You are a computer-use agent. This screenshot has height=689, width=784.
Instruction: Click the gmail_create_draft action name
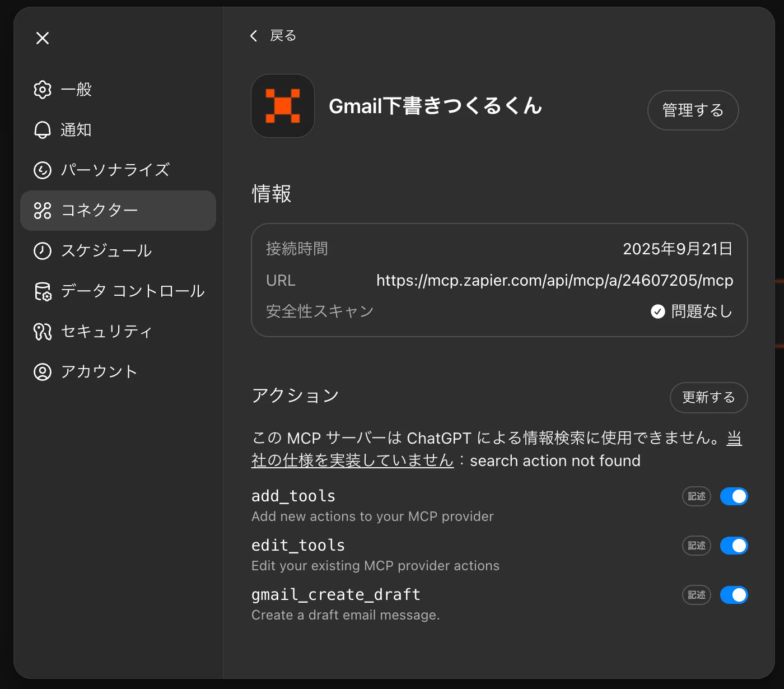coord(336,594)
